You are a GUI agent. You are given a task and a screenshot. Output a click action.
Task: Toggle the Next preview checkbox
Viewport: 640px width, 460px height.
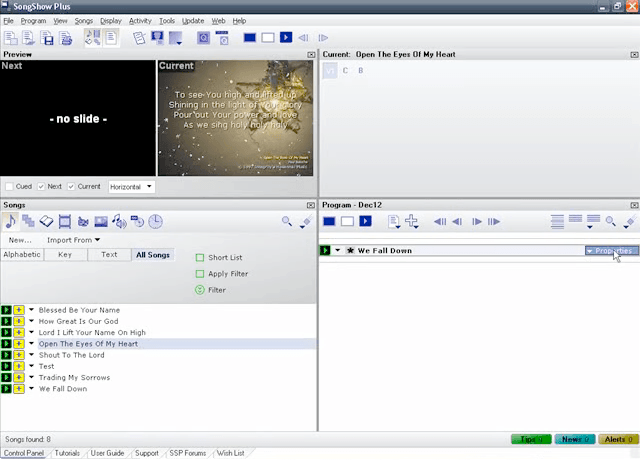(x=41, y=187)
